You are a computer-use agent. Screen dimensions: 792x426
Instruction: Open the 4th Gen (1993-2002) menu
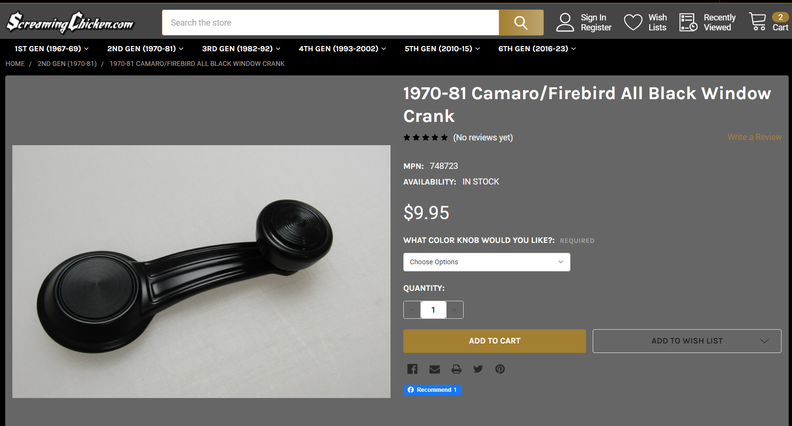click(340, 48)
